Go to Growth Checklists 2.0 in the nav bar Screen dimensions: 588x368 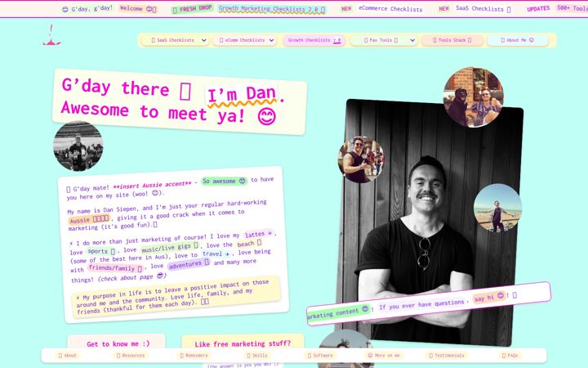314,40
